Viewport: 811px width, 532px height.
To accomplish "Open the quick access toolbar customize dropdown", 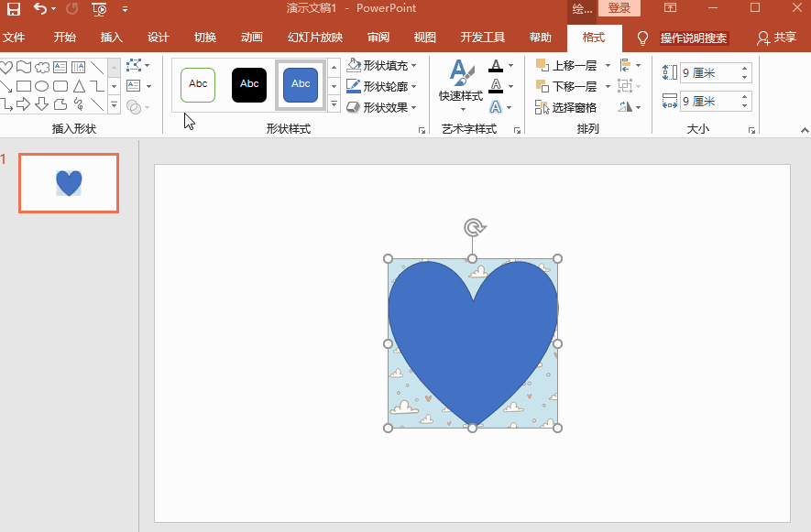I will click(125, 8).
